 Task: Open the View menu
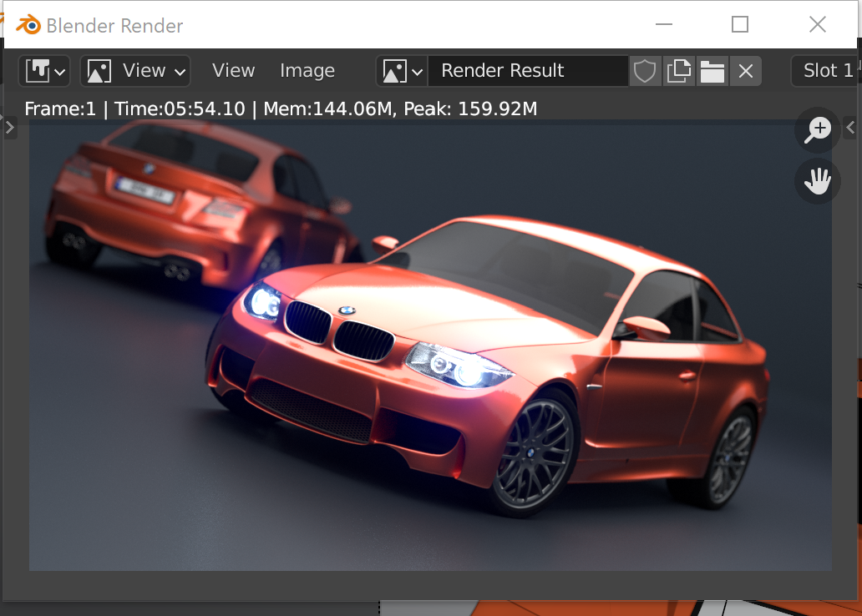[x=234, y=71]
